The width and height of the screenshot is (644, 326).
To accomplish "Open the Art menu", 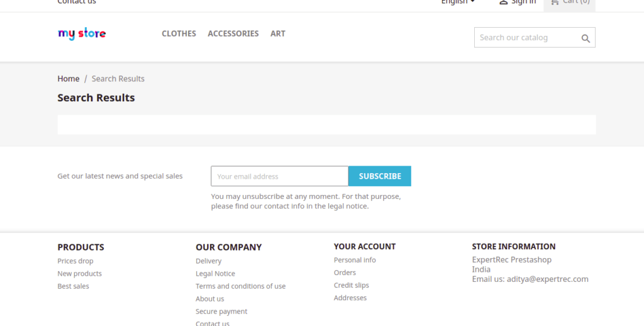I will pyautogui.click(x=277, y=34).
